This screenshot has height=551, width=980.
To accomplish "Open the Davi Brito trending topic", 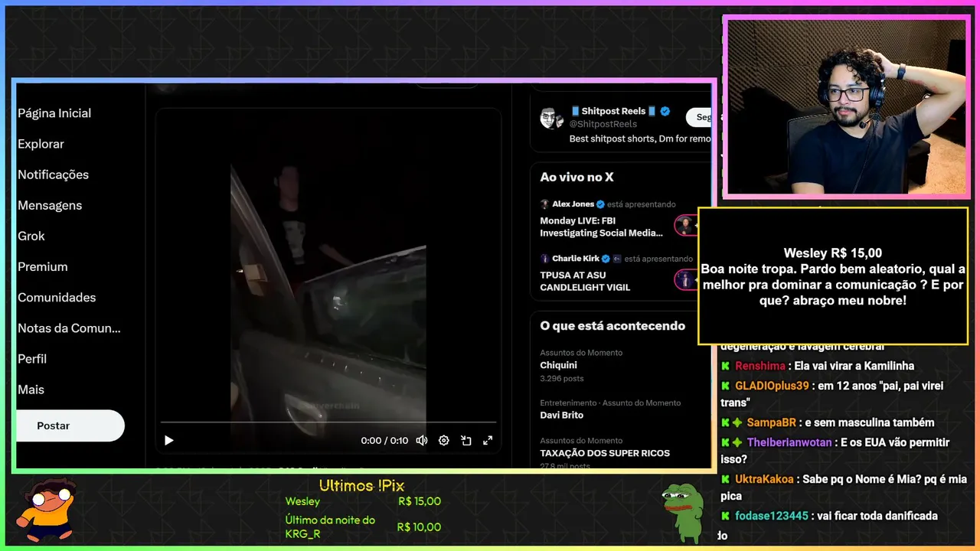I will pos(561,415).
